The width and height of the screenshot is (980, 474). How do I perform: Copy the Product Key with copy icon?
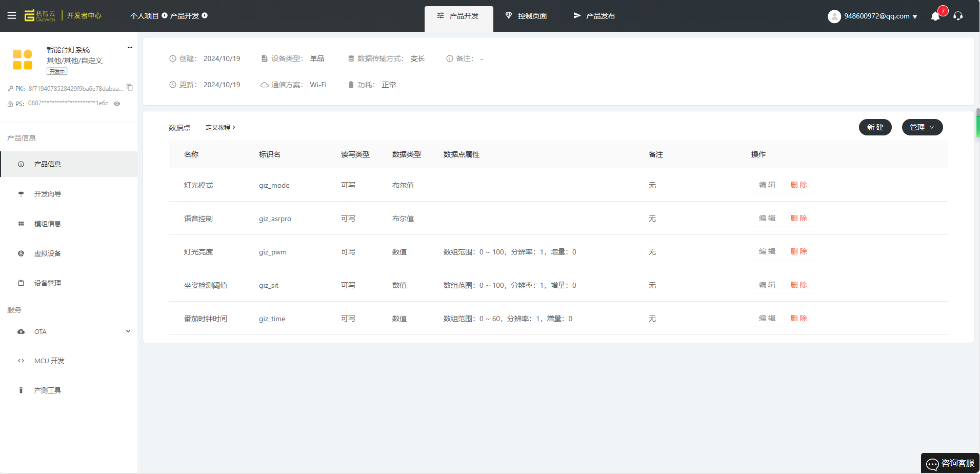pos(130,88)
